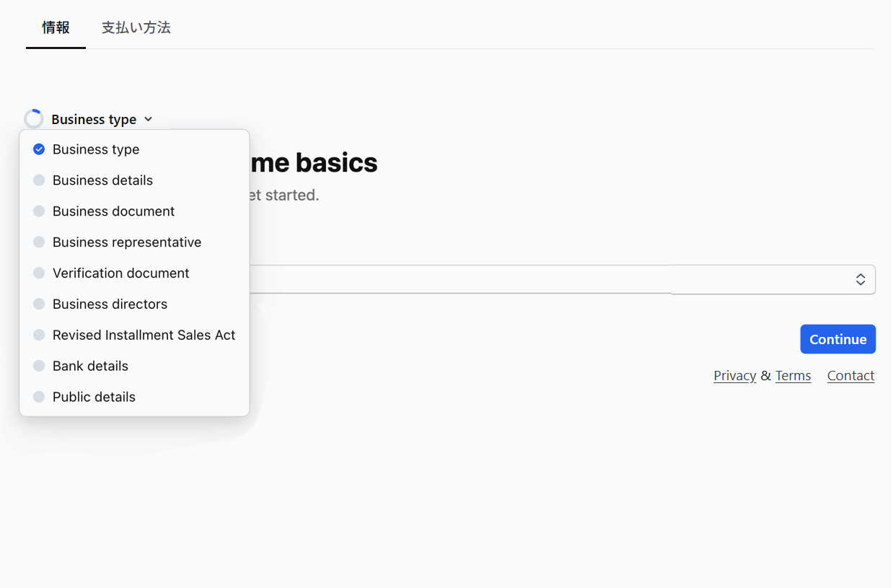Click inside the select input field
The image size is (893, 588).
(x=505, y=279)
